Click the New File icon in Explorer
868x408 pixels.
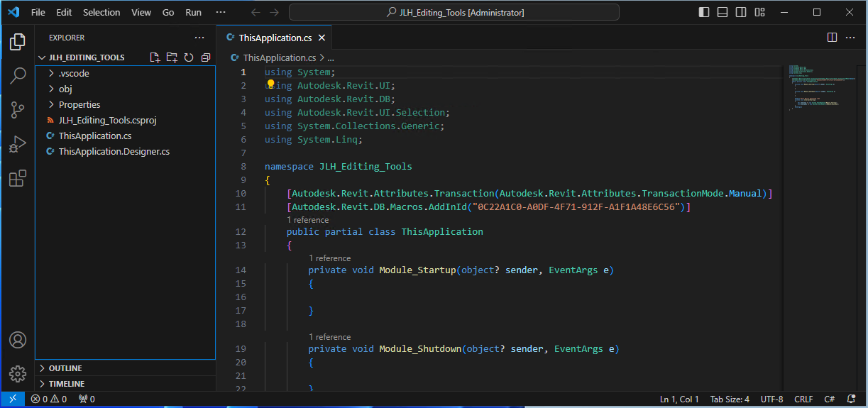tap(155, 57)
